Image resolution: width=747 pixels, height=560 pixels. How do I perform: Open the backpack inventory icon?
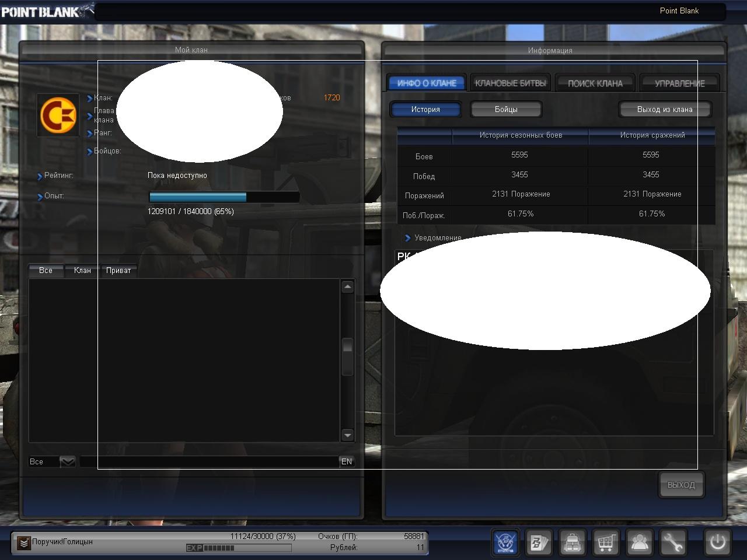573,542
